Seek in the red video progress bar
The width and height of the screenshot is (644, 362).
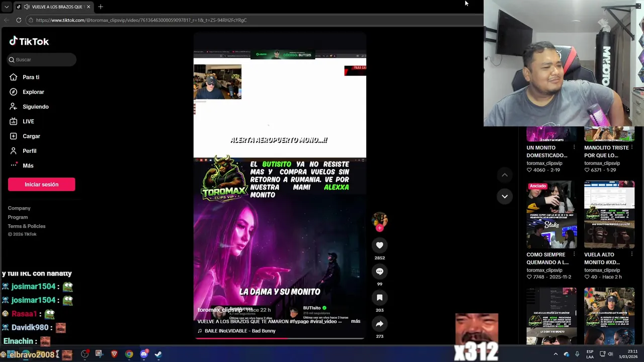click(x=279, y=338)
